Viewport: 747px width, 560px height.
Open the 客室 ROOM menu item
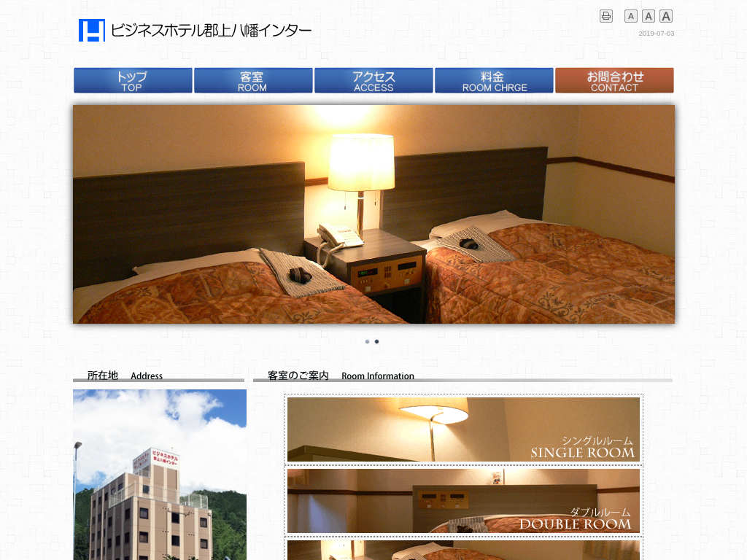pyautogui.click(x=253, y=80)
